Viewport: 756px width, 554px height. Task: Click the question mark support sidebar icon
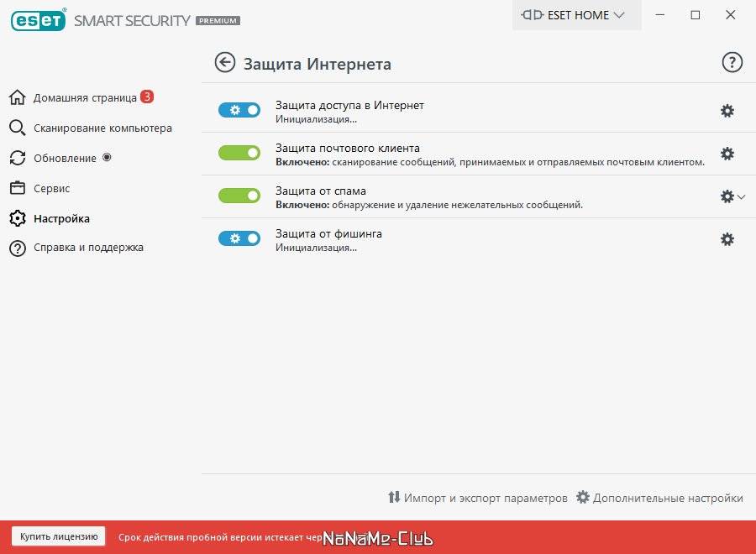[x=18, y=248]
